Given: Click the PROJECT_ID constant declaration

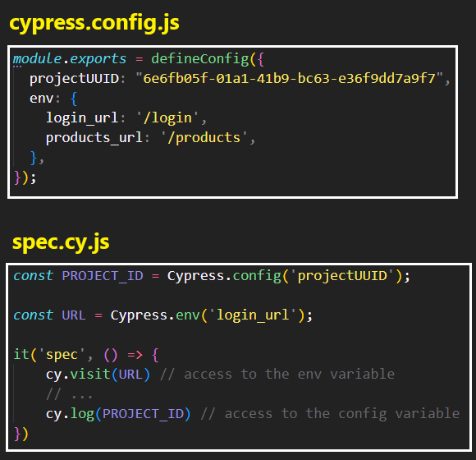Looking at the screenshot, I should tap(103, 276).
